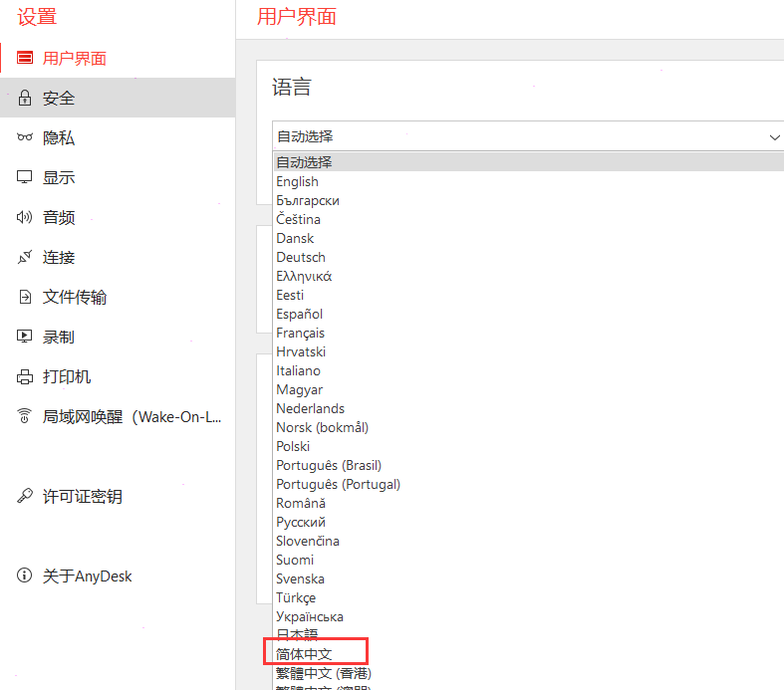Screen dimensions: 784x690
Task: Pick Hrvatski in the language list
Action: tap(529, 351)
